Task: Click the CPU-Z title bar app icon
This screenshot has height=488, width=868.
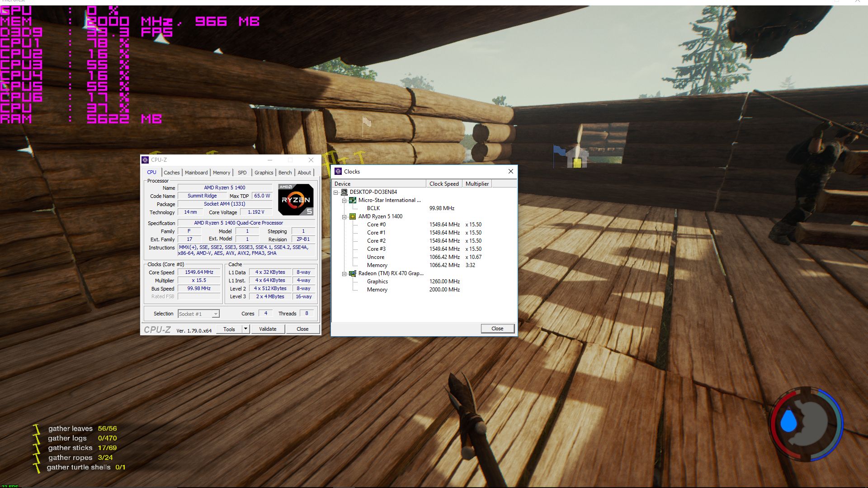Action: [145, 160]
